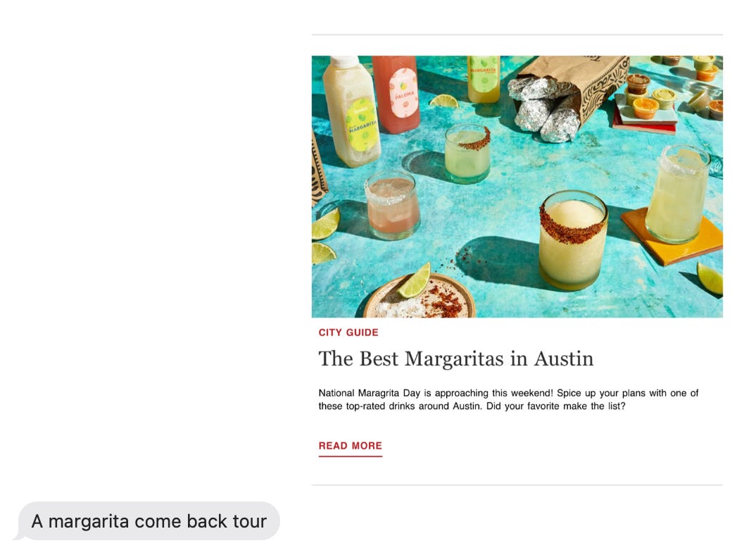
Task: Click the lime wedge at photo's bottom-right
Action: (710, 278)
